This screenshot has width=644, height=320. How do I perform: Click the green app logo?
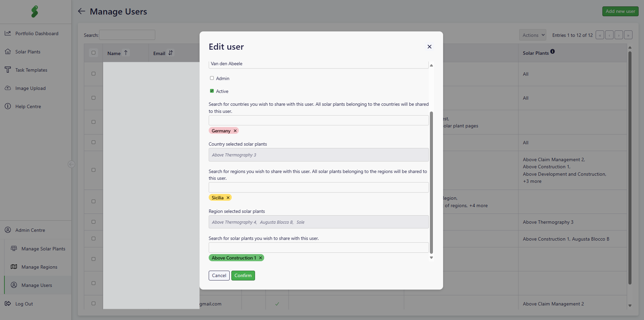[x=35, y=11]
